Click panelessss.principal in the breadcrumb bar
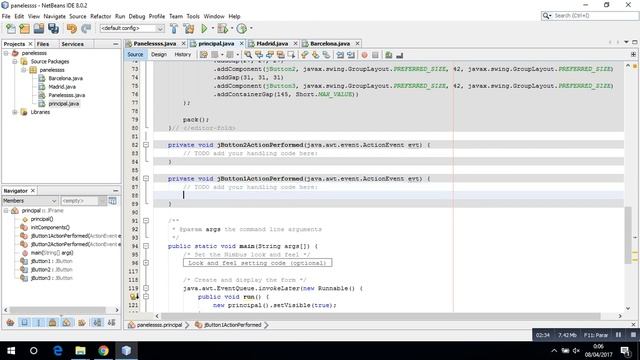The height and width of the screenshot is (360, 640). pyautogui.click(x=160, y=325)
